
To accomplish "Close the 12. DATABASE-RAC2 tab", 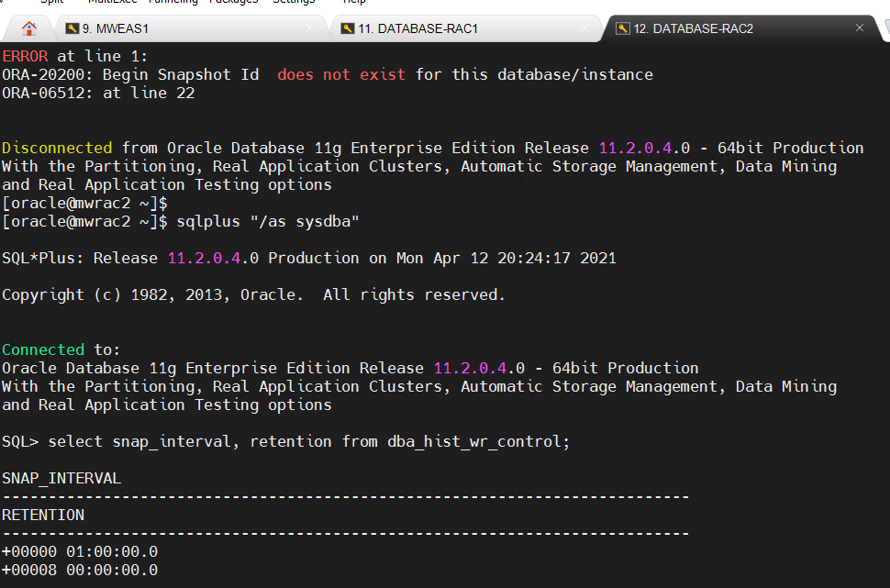I will 860,28.
